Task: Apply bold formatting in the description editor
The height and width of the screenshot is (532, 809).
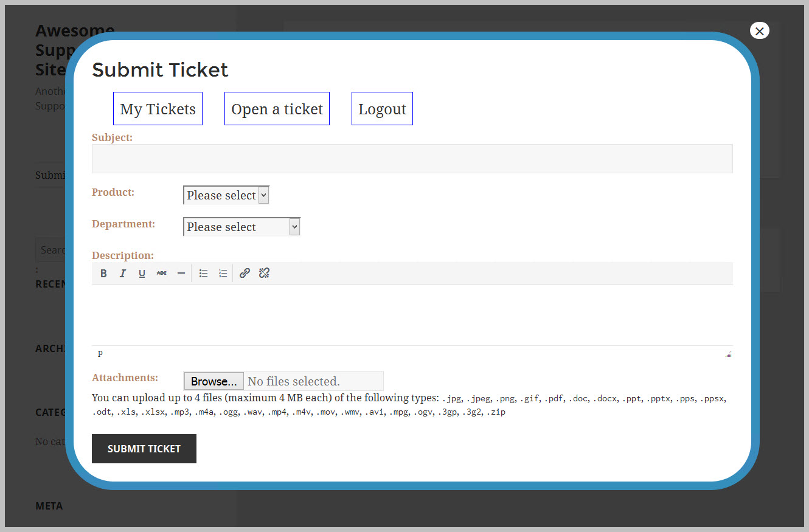Action: [103, 273]
